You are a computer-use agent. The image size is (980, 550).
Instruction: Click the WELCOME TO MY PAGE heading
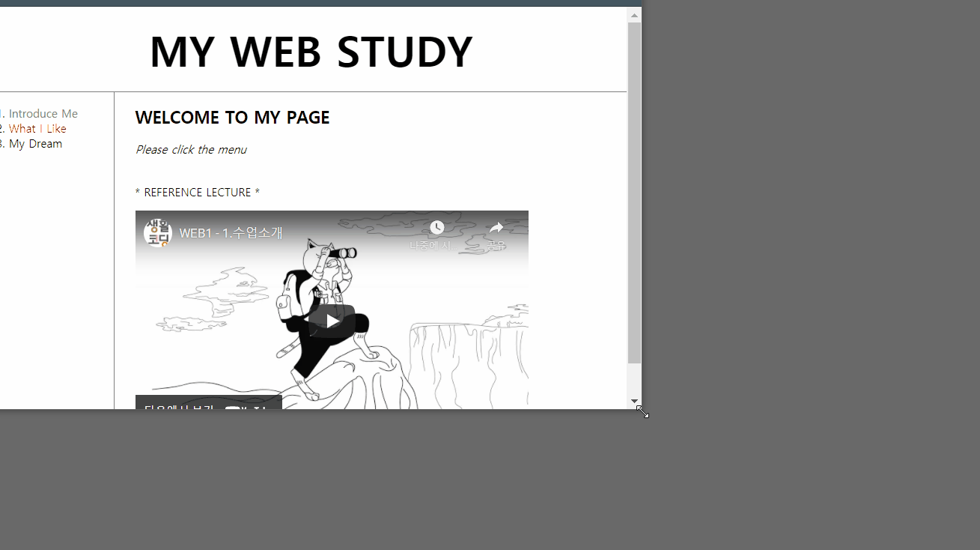pyautogui.click(x=232, y=118)
